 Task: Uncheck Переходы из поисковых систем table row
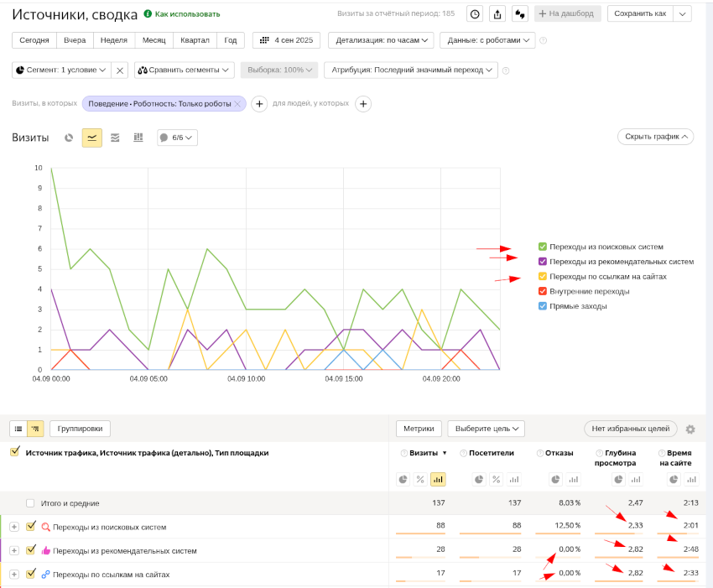(x=30, y=527)
